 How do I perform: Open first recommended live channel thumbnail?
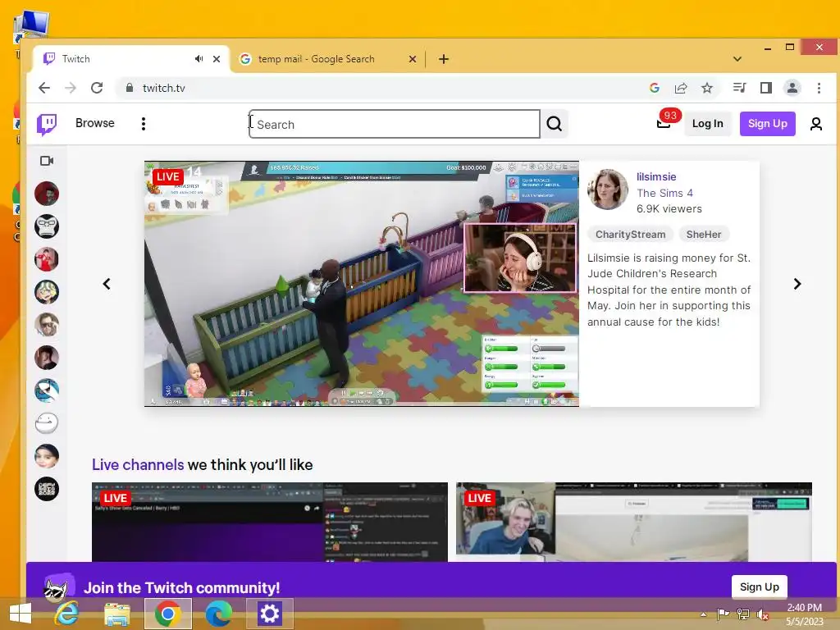(x=269, y=522)
